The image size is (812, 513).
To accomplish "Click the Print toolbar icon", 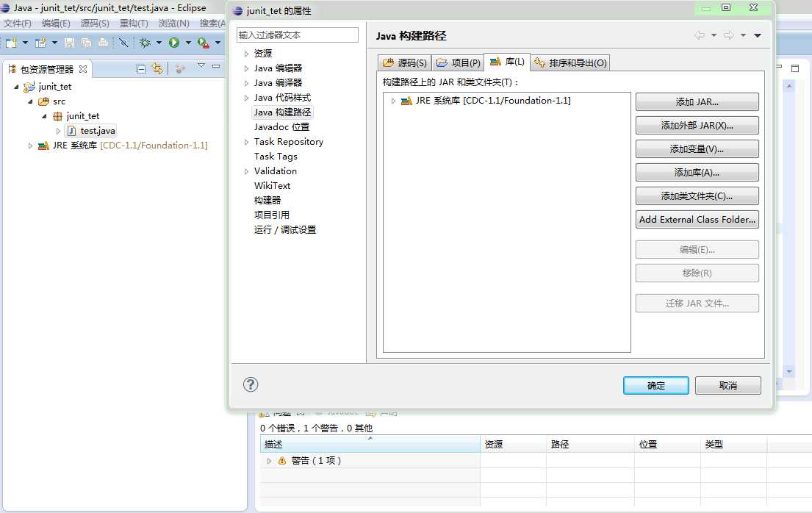I will [x=104, y=43].
